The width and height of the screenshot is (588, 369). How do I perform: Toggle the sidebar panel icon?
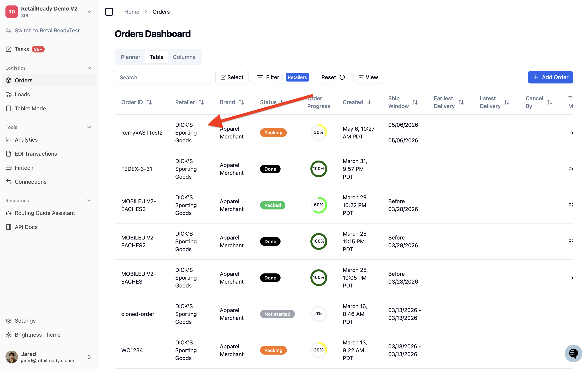coord(109,12)
